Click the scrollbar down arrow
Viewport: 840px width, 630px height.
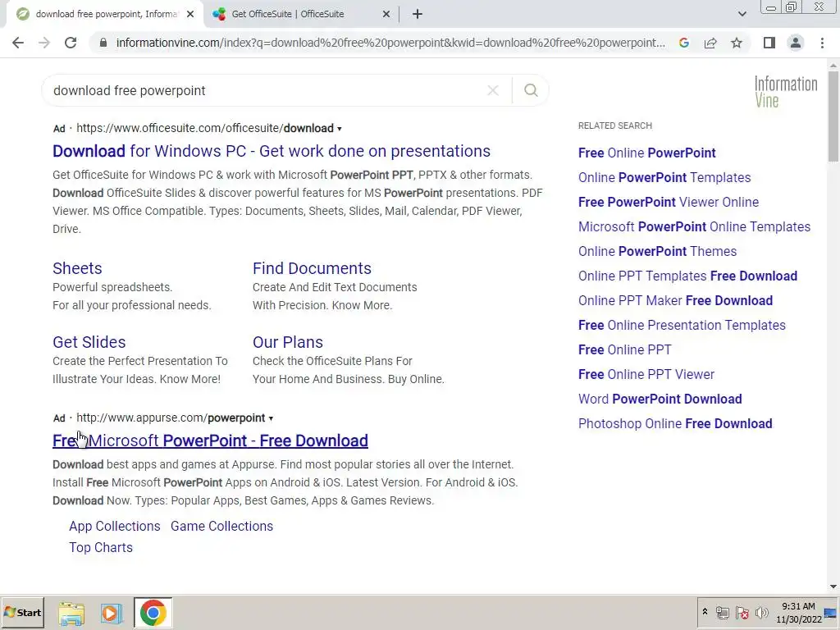[833, 587]
